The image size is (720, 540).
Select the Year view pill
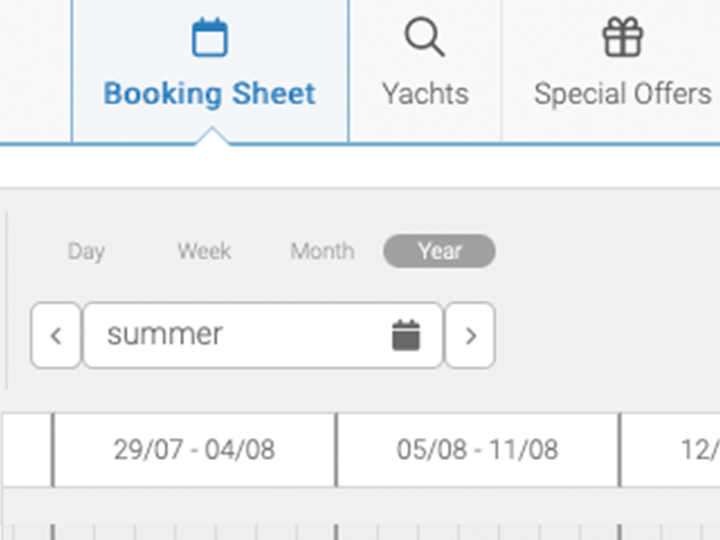tap(439, 251)
